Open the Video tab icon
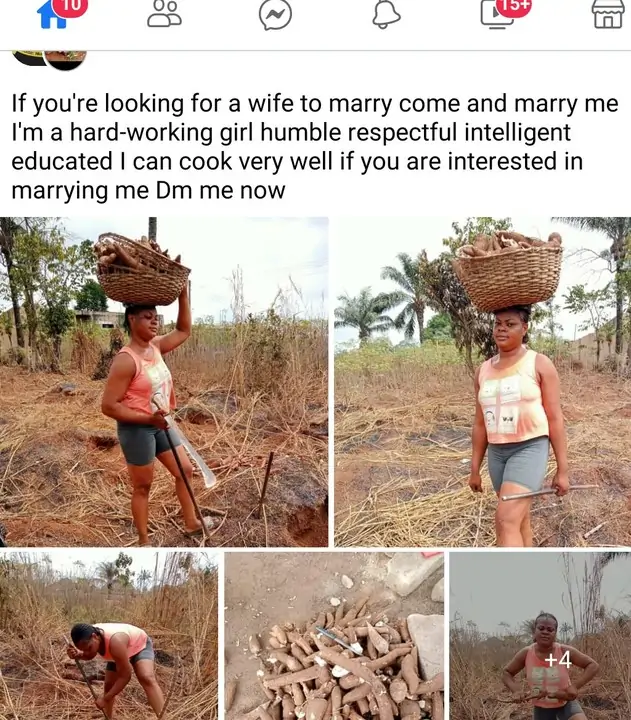631x720 pixels. point(497,13)
